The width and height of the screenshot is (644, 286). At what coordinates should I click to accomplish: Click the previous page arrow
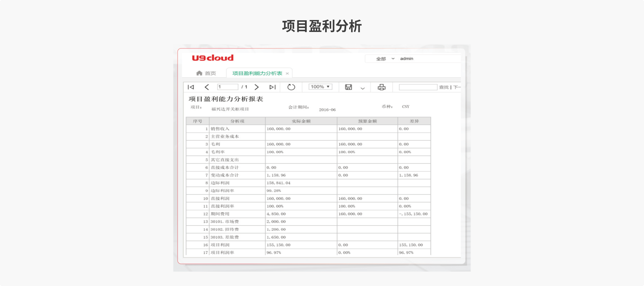[207, 87]
